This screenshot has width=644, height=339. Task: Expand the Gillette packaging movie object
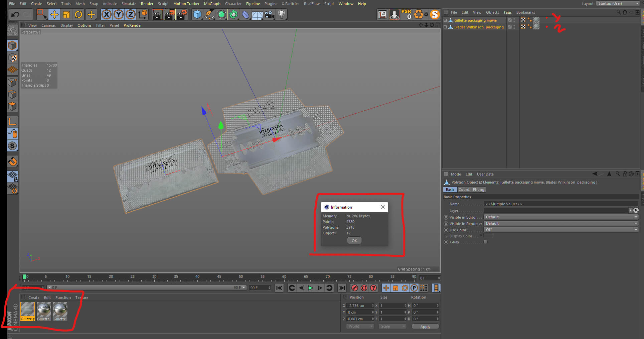pos(445,20)
